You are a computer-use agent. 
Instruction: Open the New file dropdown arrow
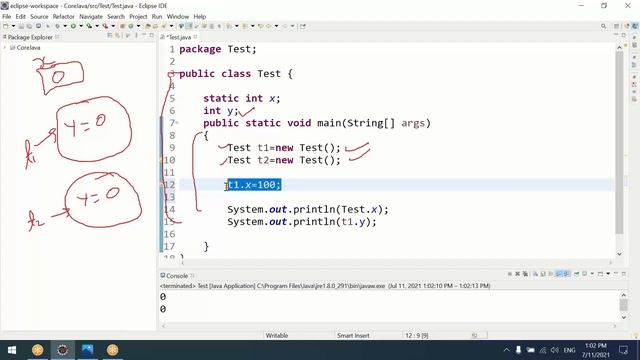point(13,26)
